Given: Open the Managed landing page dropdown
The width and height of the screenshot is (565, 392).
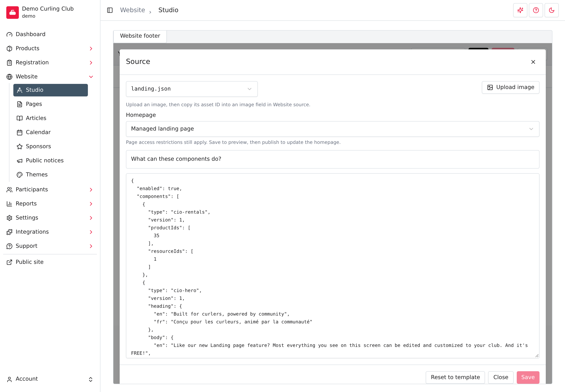Looking at the screenshot, I should (x=332, y=129).
